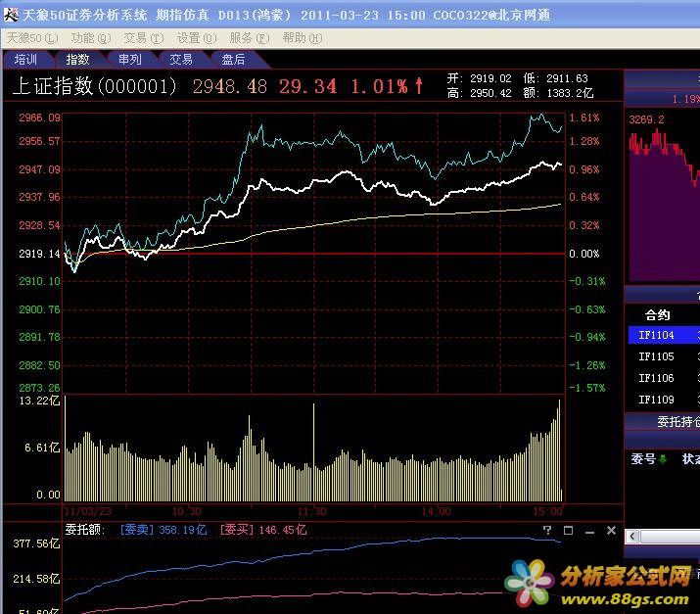Close the 委托额 sub-panel
This screenshot has height=614, width=700.
611,531
